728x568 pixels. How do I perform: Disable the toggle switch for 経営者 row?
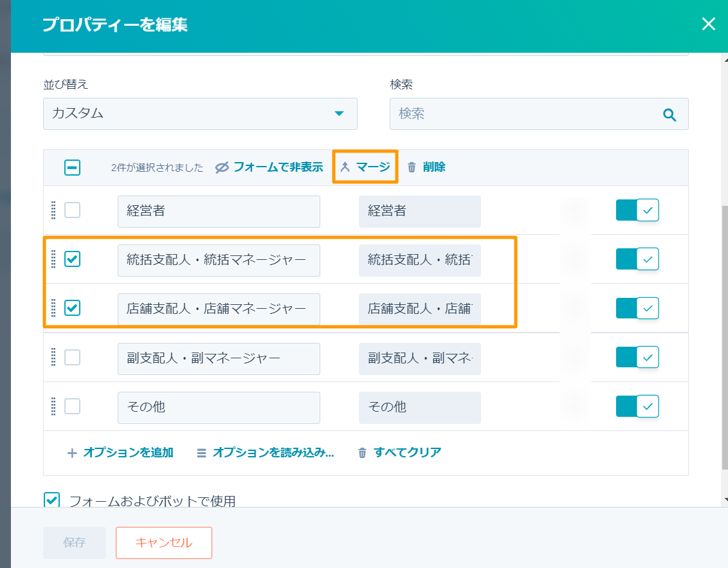[637, 210]
